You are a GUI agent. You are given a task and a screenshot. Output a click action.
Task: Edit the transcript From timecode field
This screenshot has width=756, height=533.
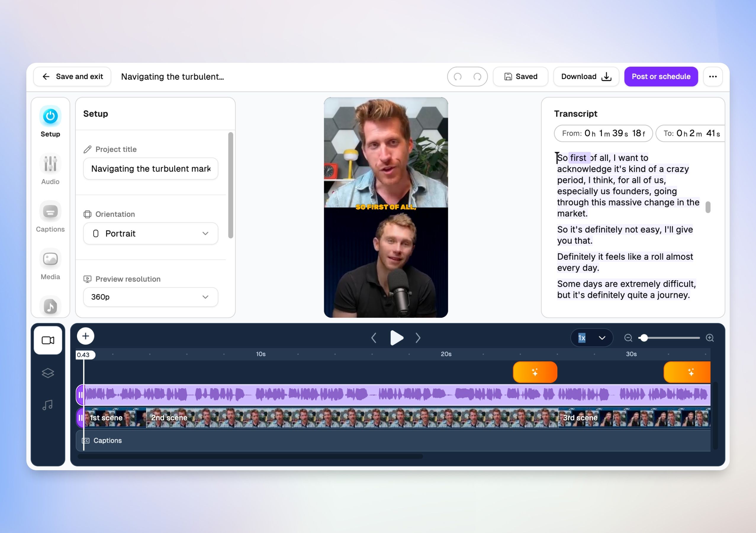click(603, 134)
